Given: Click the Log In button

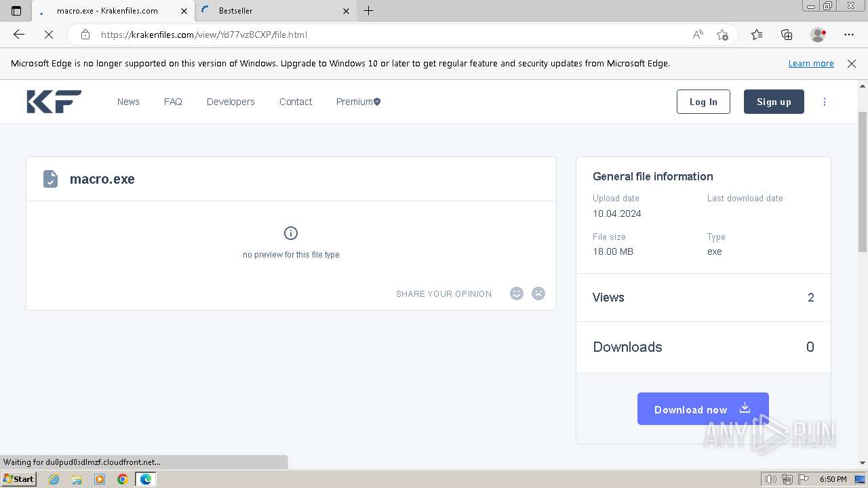Looking at the screenshot, I should pos(703,102).
